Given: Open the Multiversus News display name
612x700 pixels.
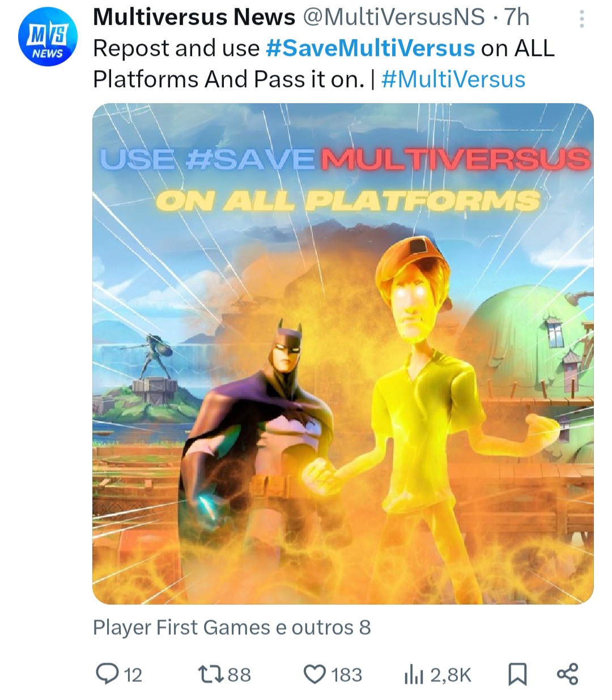Looking at the screenshot, I should (x=194, y=18).
